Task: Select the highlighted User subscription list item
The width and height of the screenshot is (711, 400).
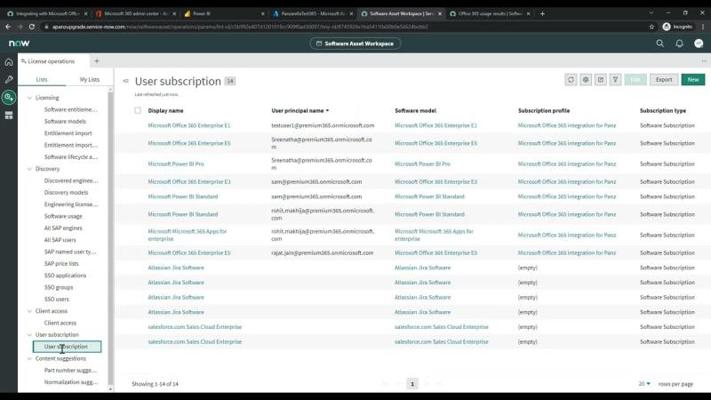Action: [67, 346]
